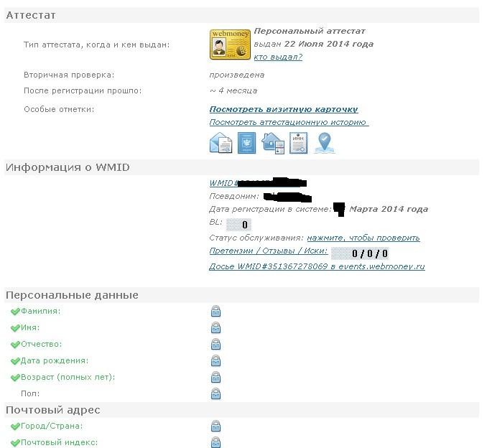Click the map pin location icon
This screenshot has height=448, width=492.
click(325, 143)
